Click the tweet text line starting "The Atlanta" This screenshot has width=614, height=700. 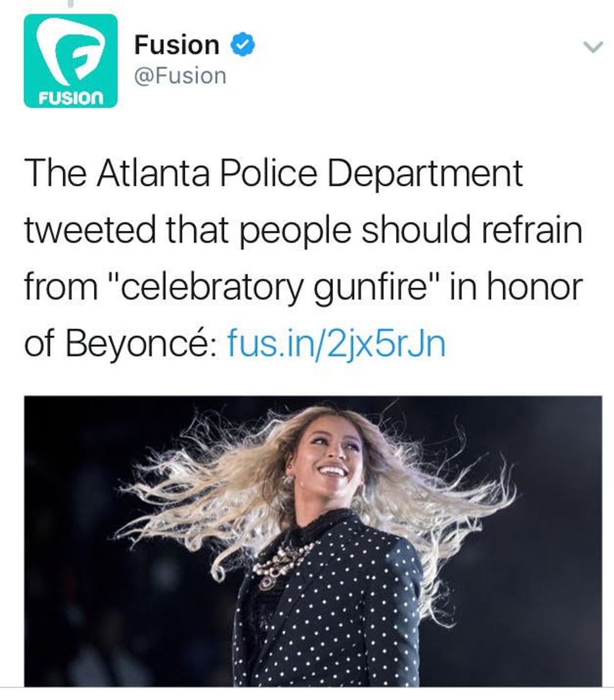(x=273, y=173)
